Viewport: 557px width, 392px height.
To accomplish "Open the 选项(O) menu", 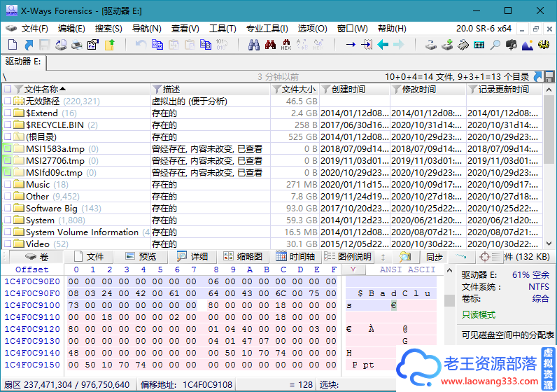I will [x=312, y=29].
